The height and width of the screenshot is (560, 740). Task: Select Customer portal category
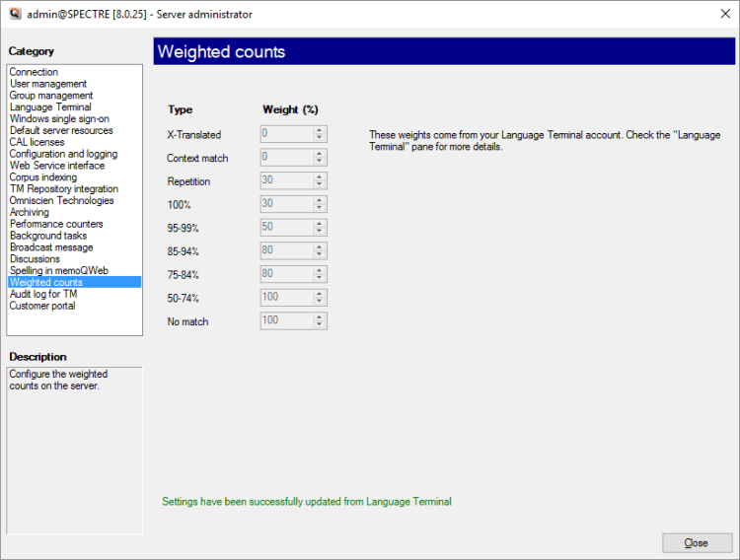pyautogui.click(x=42, y=306)
